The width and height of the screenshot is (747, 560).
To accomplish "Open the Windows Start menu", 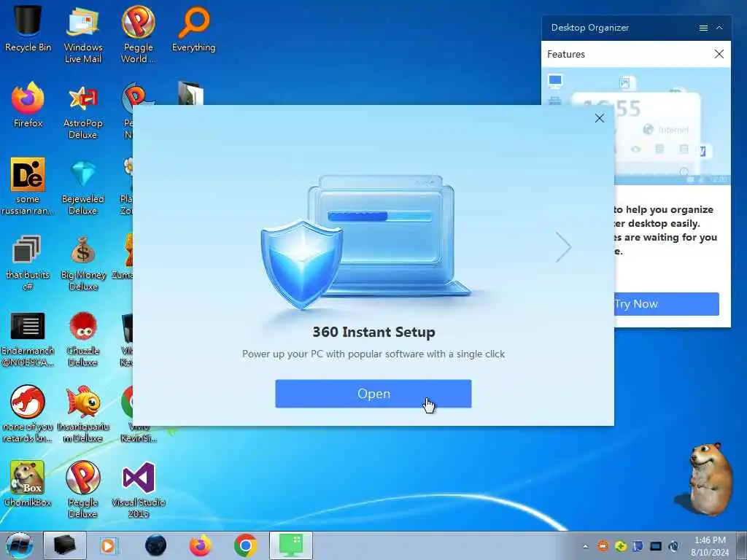I will pos(19,545).
